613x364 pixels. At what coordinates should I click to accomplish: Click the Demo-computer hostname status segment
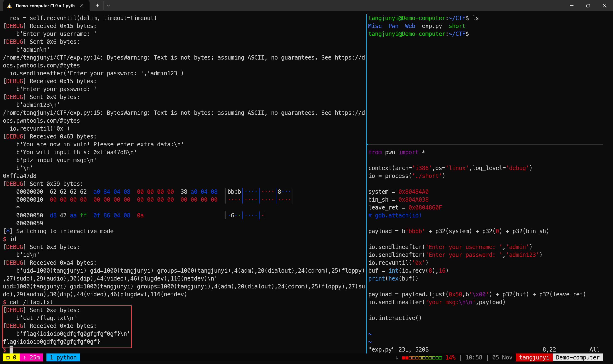coord(578,357)
